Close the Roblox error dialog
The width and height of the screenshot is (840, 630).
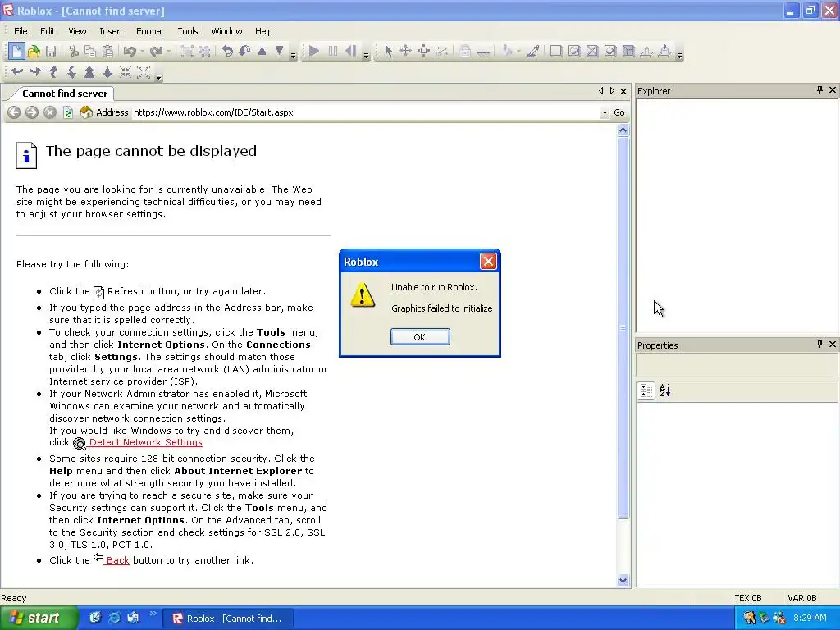click(488, 262)
